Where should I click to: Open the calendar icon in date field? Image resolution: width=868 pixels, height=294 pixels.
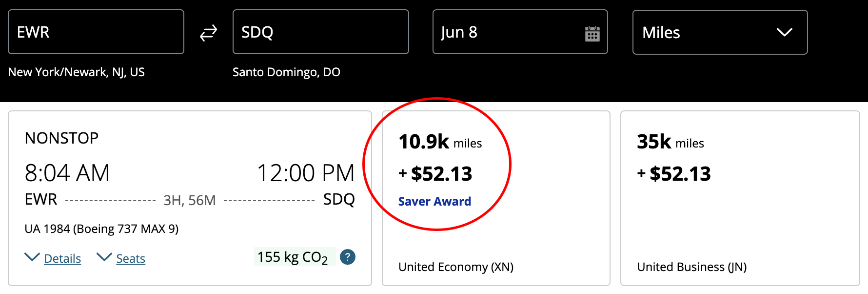[x=592, y=34]
